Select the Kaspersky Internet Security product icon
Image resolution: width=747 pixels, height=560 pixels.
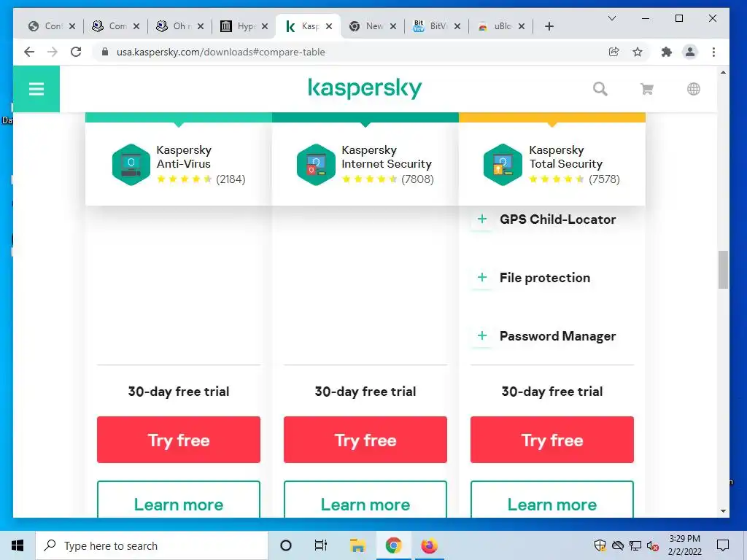point(316,165)
